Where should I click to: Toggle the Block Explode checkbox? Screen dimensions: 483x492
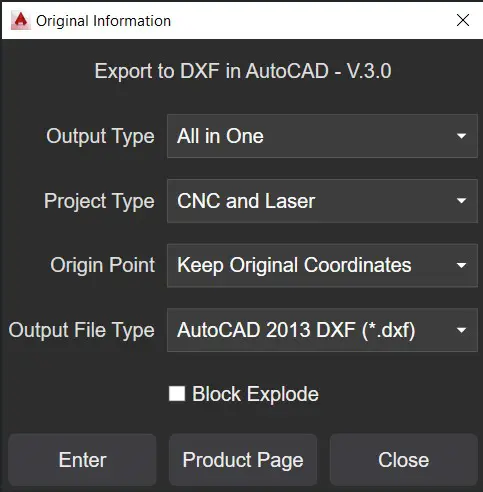tap(177, 394)
